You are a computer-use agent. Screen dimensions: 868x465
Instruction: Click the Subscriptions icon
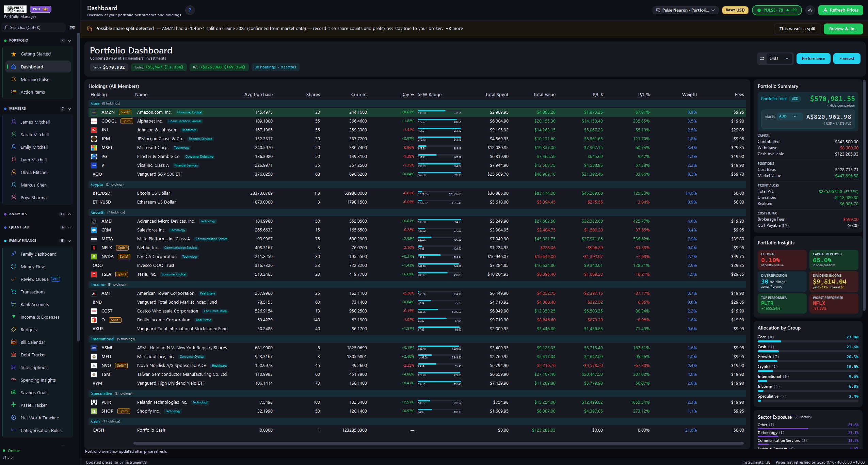pyautogui.click(x=14, y=367)
